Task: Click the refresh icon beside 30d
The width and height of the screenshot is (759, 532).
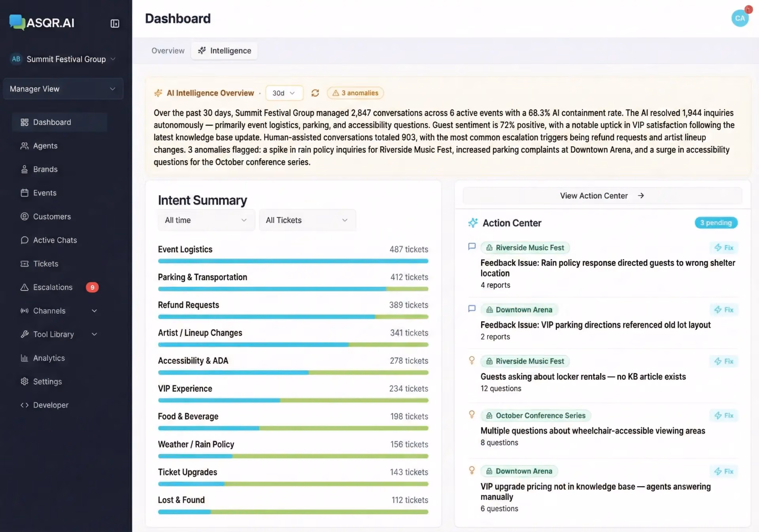Action: 315,93
